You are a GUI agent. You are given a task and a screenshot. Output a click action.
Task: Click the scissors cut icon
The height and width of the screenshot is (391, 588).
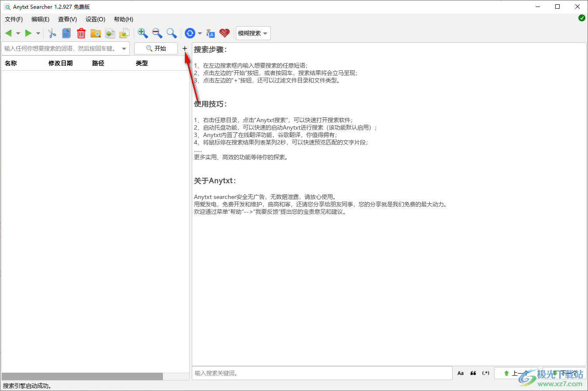[x=52, y=33]
